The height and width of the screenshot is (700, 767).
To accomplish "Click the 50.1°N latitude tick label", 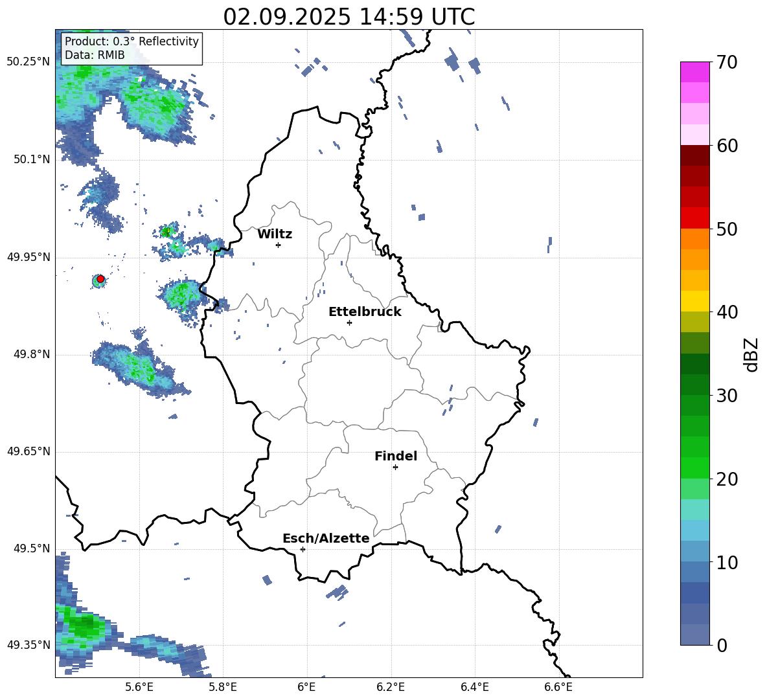I will (32, 159).
